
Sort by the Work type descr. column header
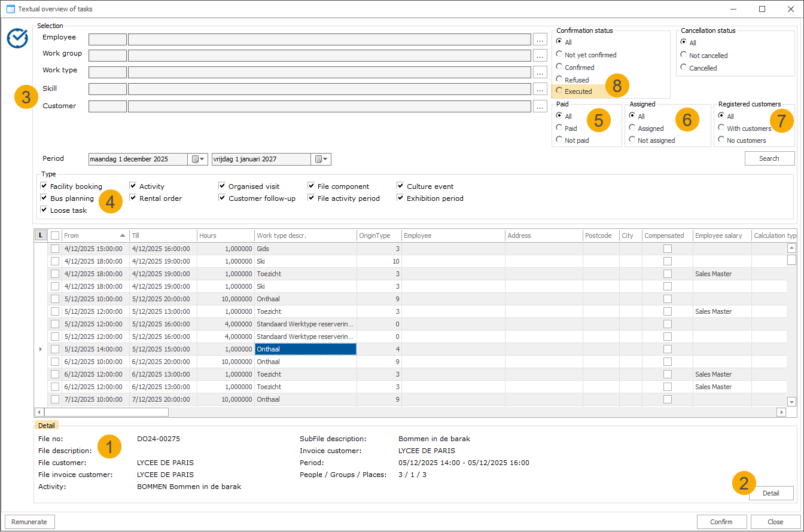(x=305, y=236)
